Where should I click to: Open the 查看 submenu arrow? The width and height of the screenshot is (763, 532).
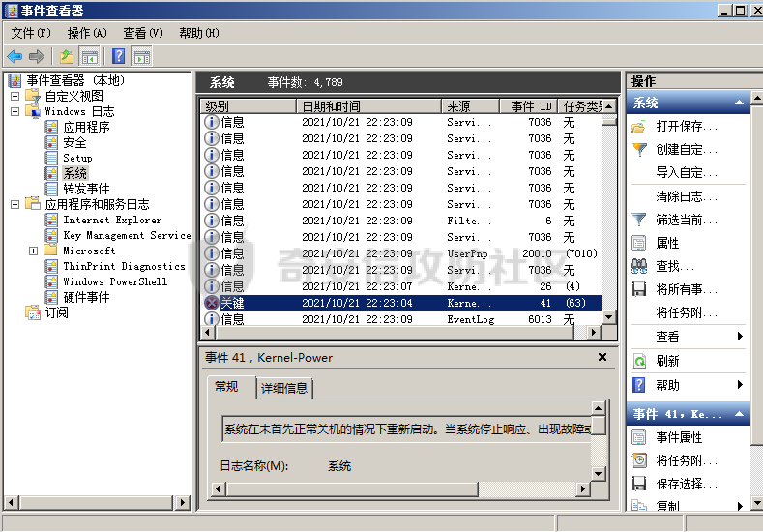coord(740,337)
